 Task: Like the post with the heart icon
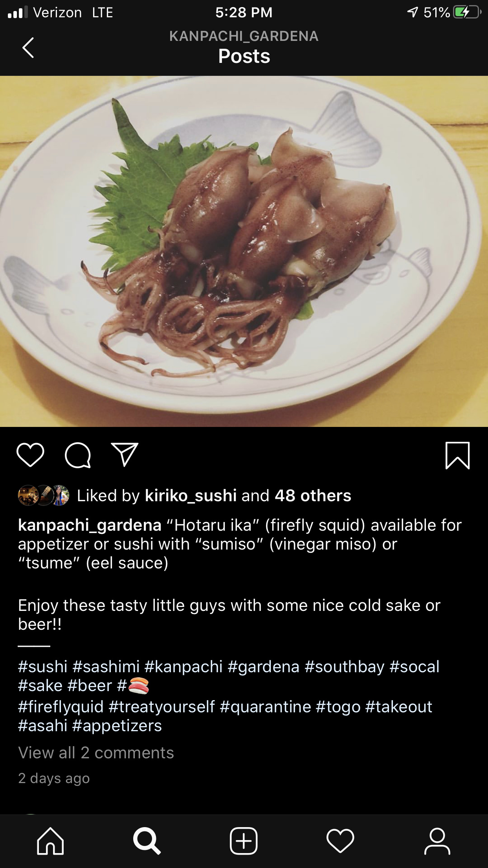(30, 455)
